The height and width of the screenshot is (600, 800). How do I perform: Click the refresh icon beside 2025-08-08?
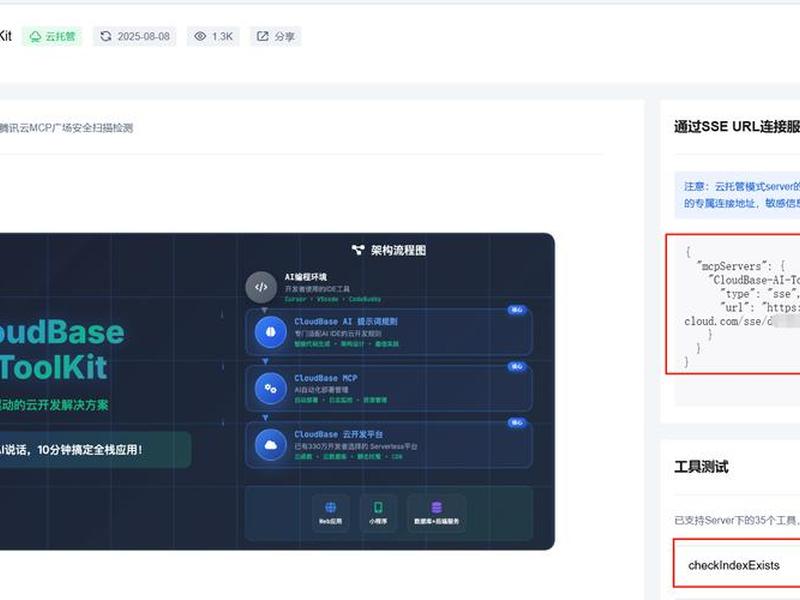(106, 36)
